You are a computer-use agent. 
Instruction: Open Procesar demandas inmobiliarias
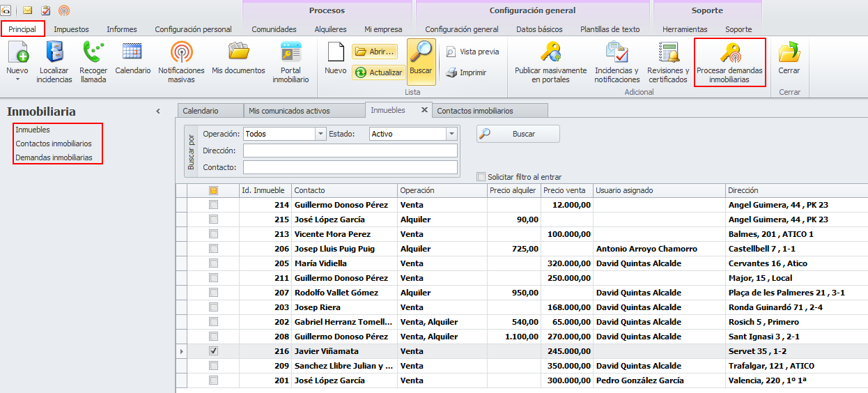[x=729, y=53]
